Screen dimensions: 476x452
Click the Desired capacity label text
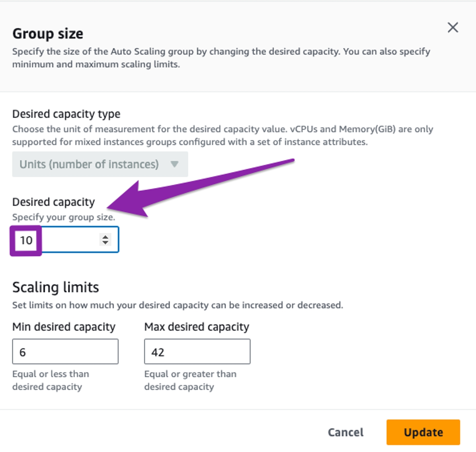[x=53, y=202]
